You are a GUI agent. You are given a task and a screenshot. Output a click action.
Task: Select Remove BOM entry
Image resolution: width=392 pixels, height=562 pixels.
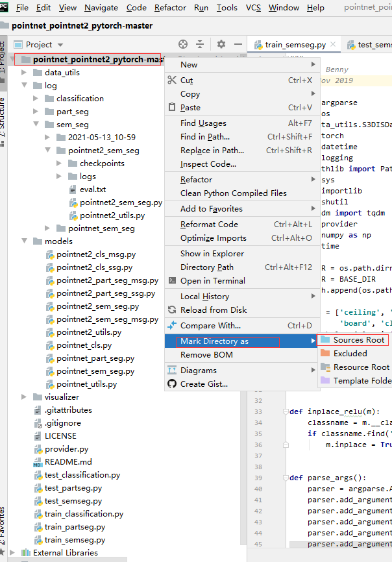tap(242, 355)
